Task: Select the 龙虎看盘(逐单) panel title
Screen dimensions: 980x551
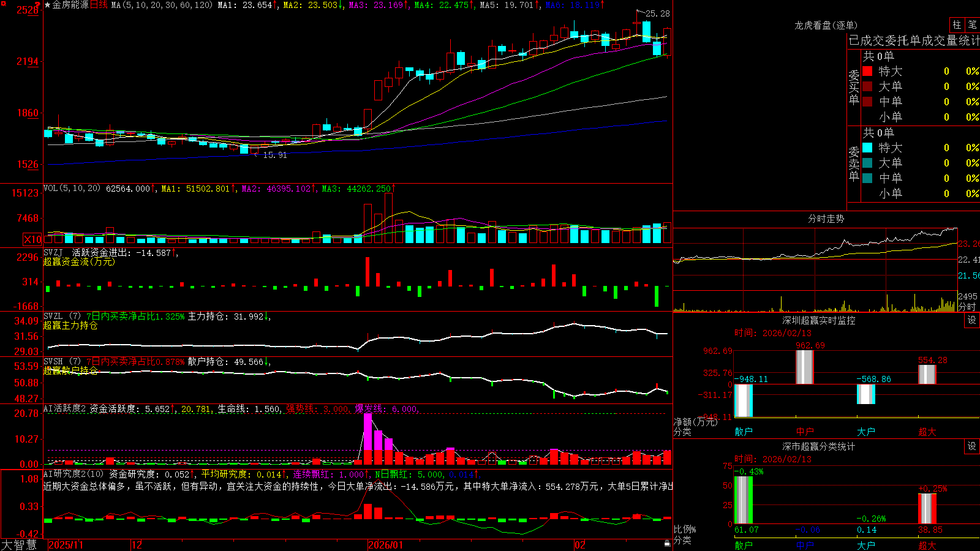Action: [826, 25]
